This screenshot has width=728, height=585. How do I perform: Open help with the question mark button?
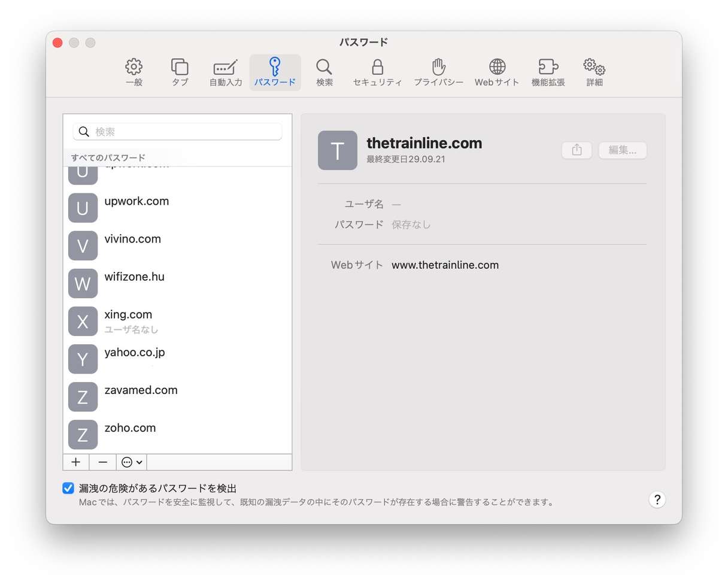pos(657,500)
